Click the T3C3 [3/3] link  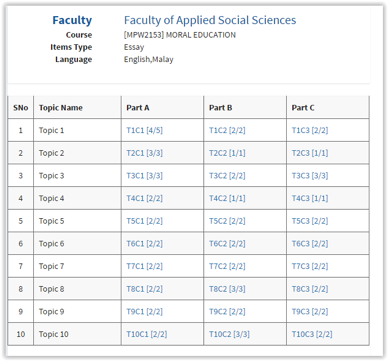click(x=310, y=176)
